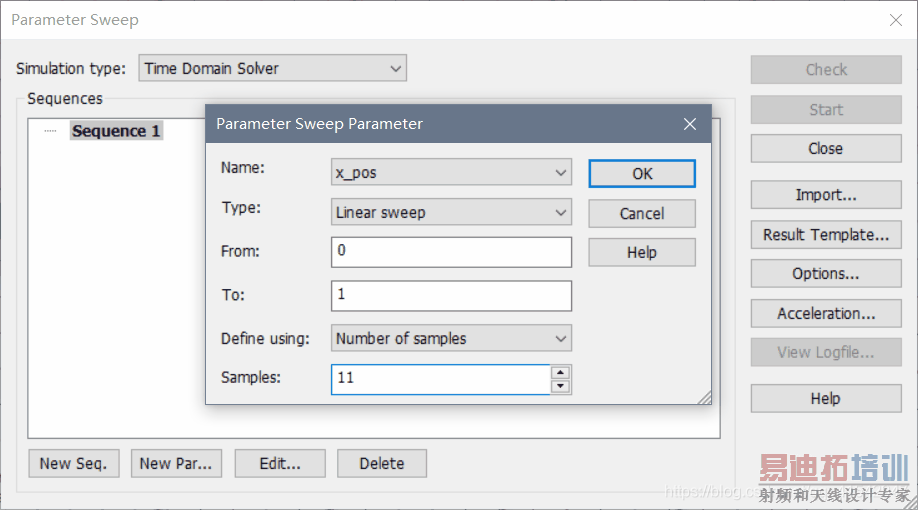Click the From input field
Screen dimensions: 918x510
(451, 251)
